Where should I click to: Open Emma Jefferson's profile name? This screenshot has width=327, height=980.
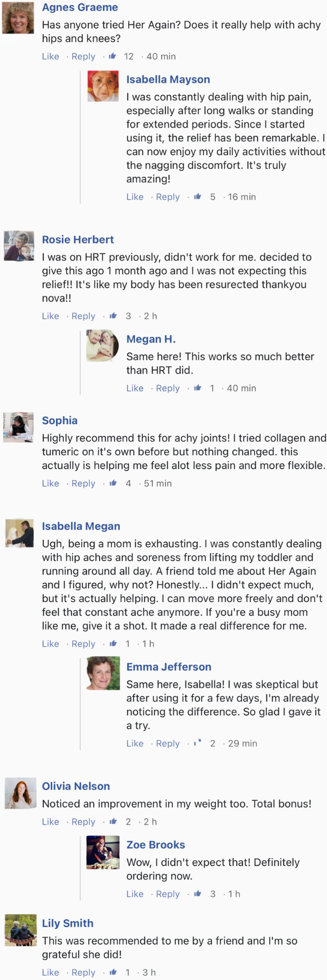[x=169, y=667]
